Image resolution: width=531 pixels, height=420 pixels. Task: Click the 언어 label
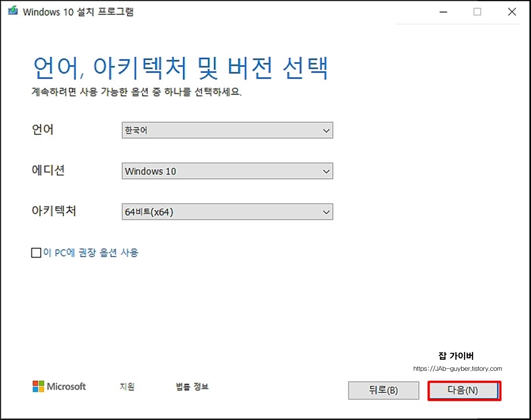(x=43, y=129)
